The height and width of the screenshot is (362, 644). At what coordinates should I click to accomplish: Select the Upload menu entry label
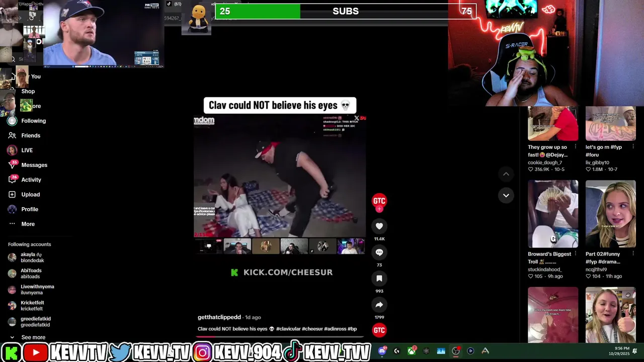[x=31, y=195]
